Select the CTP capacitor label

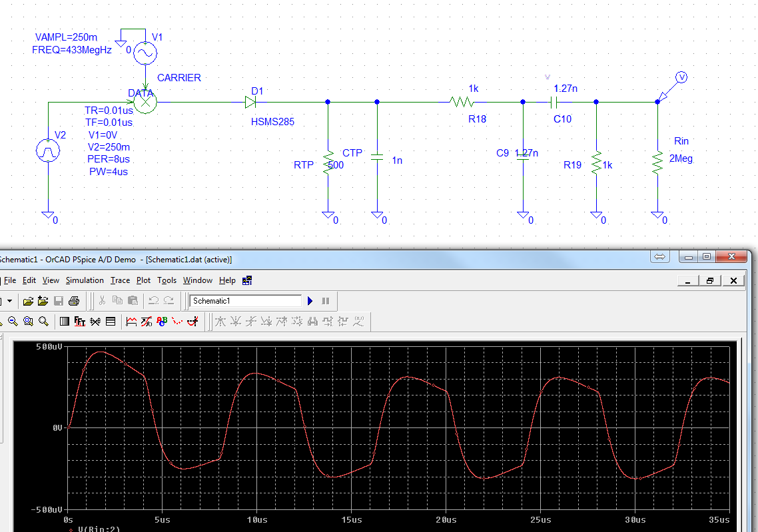pos(352,152)
